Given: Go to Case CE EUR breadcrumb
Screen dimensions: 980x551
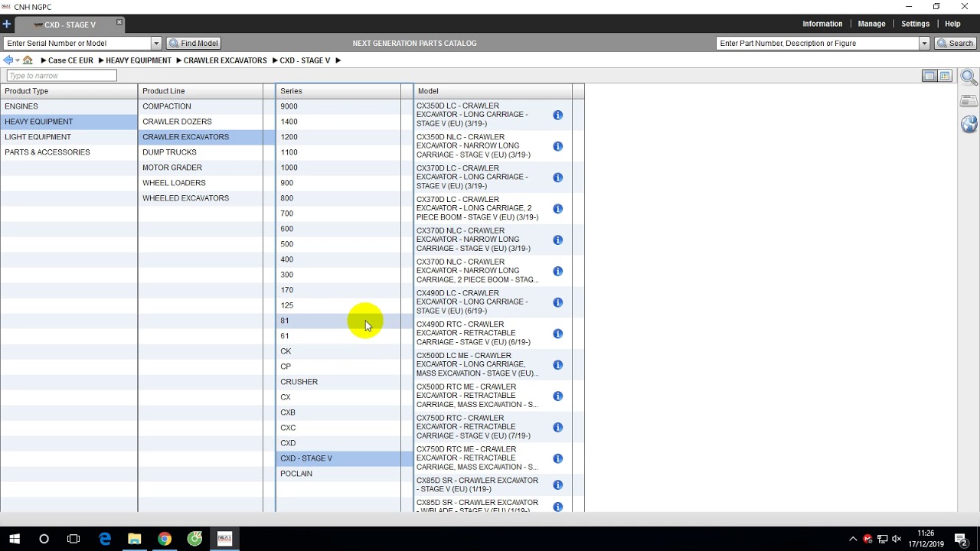Looking at the screenshot, I should (70, 60).
